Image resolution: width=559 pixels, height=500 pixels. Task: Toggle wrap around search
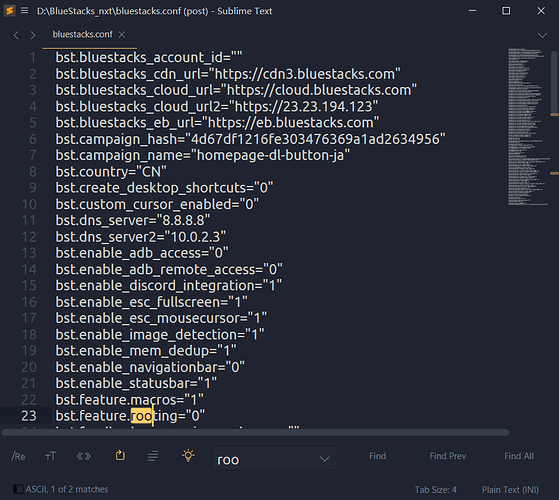click(120, 455)
